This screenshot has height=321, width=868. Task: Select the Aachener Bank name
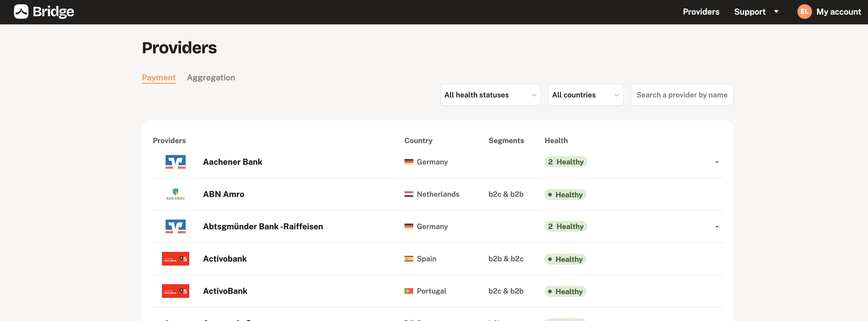pyautogui.click(x=233, y=162)
